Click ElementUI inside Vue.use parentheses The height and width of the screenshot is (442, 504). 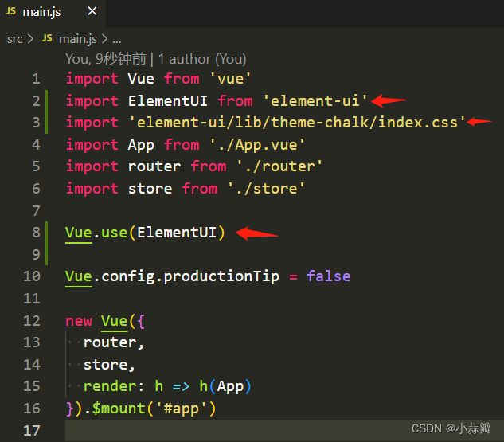tap(177, 232)
